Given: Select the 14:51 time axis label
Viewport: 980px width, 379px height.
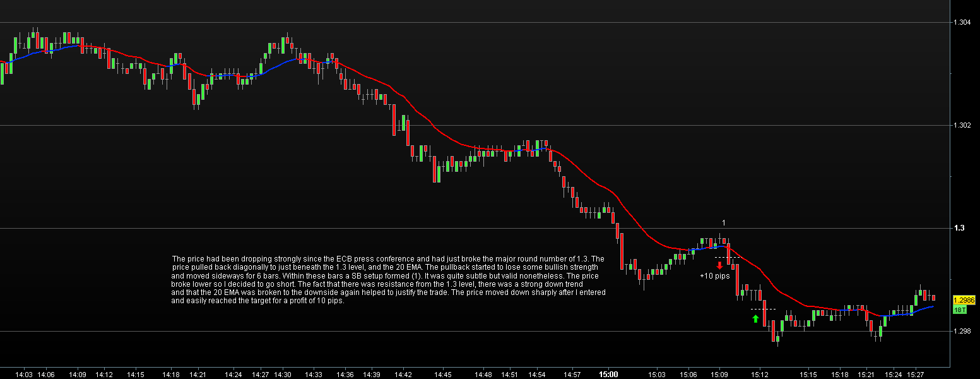Looking at the screenshot, I should point(510,375).
